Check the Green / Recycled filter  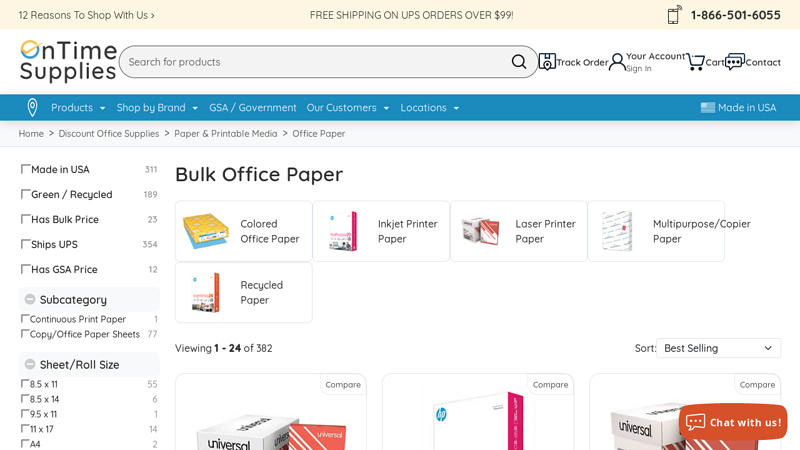click(x=25, y=194)
